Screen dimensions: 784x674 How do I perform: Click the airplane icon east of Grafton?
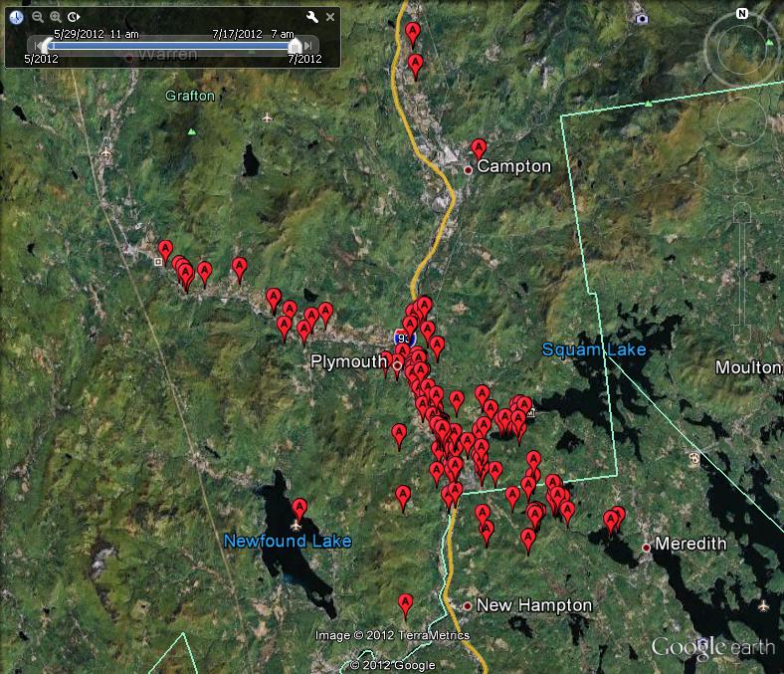pos(267,118)
